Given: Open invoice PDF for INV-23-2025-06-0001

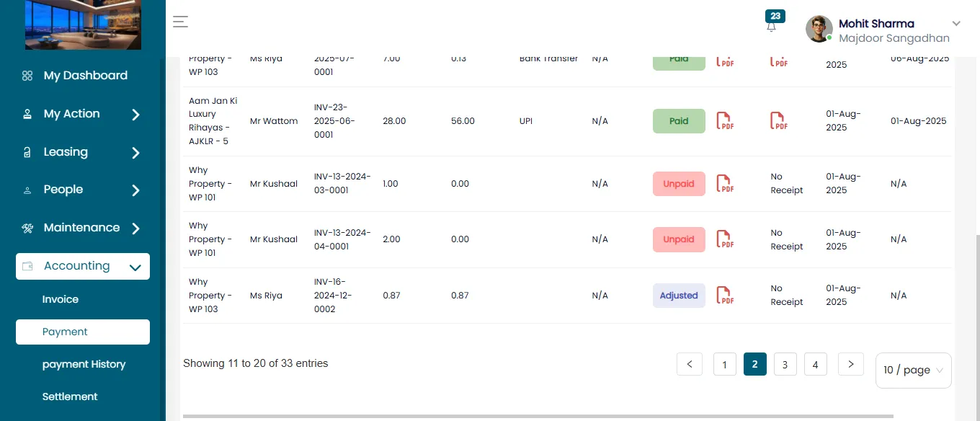Looking at the screenshot, I should coord(725,121).
